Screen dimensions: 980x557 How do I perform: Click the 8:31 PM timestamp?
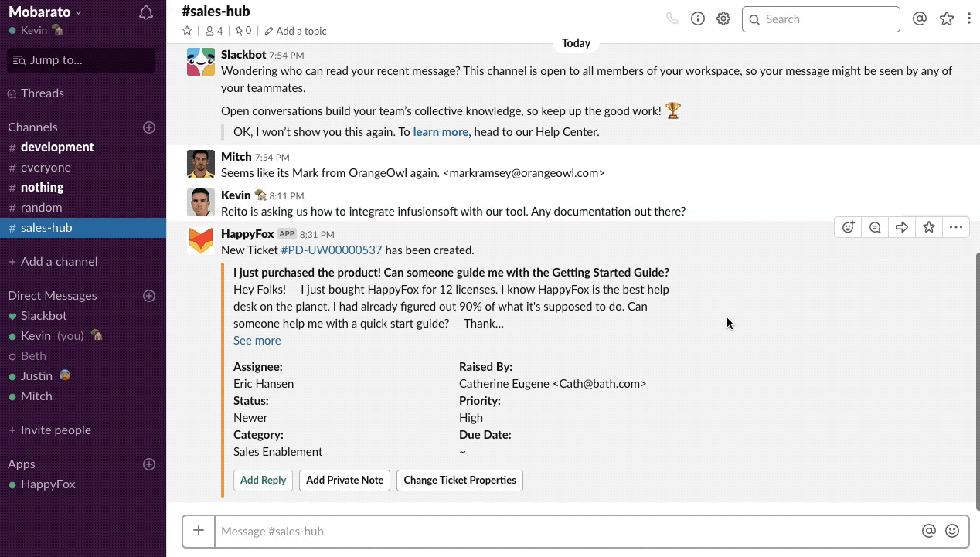(317, 234)
